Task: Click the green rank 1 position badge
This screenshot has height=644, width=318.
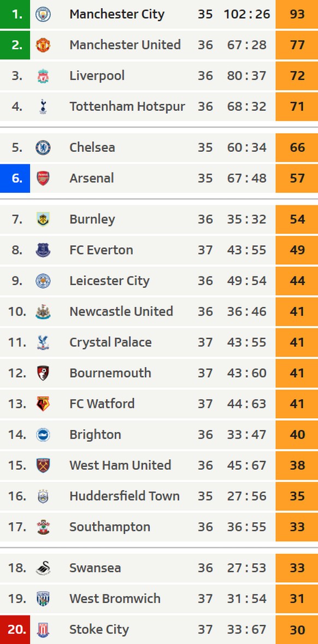Action: coord(15,14)
